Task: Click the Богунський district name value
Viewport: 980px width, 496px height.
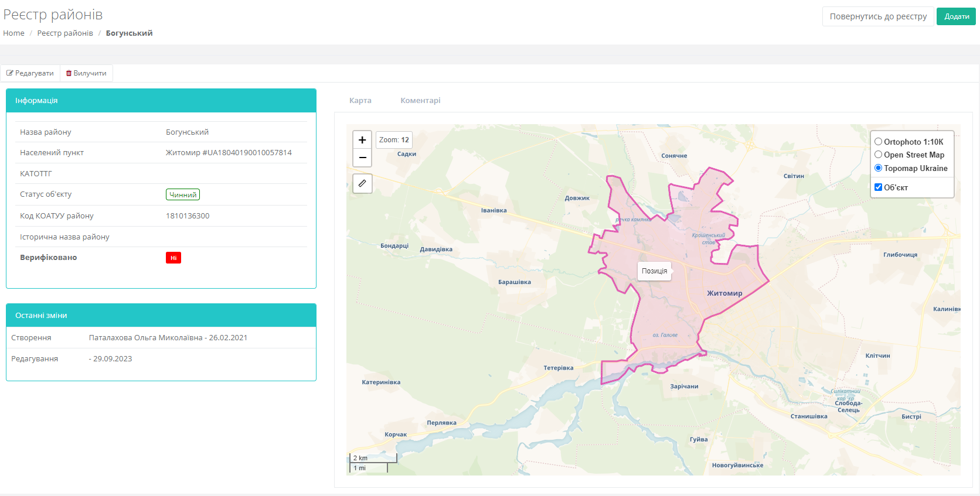Action: [x=187, y=132]
